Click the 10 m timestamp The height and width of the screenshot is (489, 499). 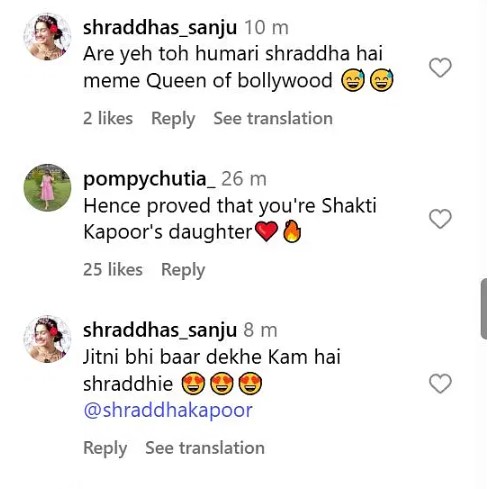point(266,28)
